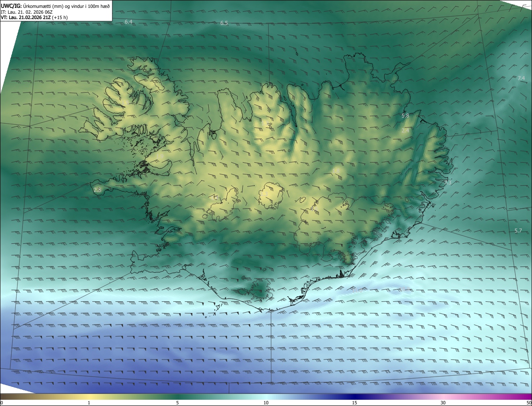Click the value label '6.5' on the map
The width and height of the screenshot is (532, 406).
[224, 23]
